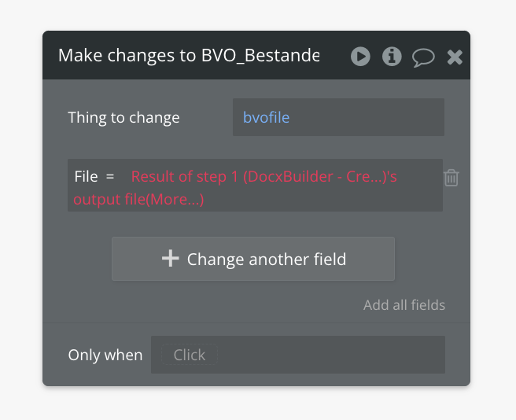Select the File field name
The width and height of the screenshot is (516, 420).
click(x=86, y=177)
